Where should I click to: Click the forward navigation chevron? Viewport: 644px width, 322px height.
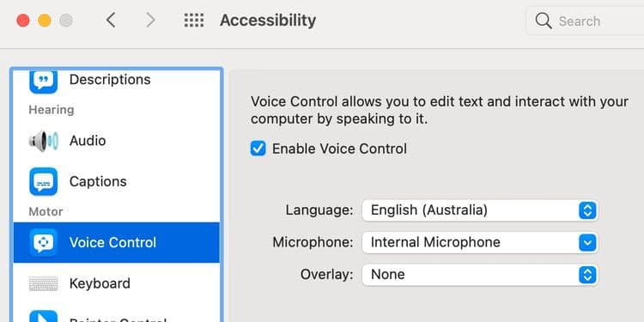pyautogui.click(x=151, y=20)
